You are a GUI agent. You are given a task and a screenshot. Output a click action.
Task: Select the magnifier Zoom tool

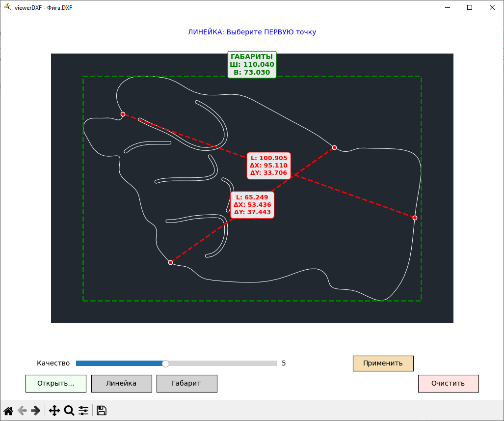coord(69,411)
